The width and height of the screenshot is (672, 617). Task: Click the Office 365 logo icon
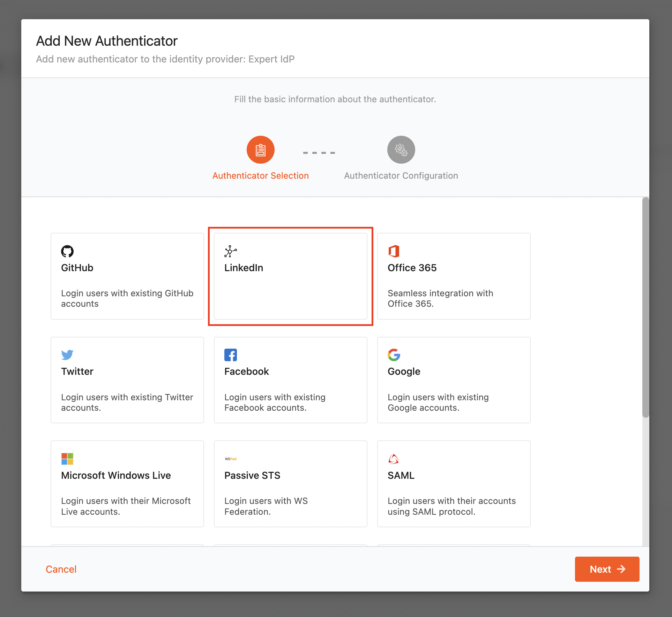point(394,251)
